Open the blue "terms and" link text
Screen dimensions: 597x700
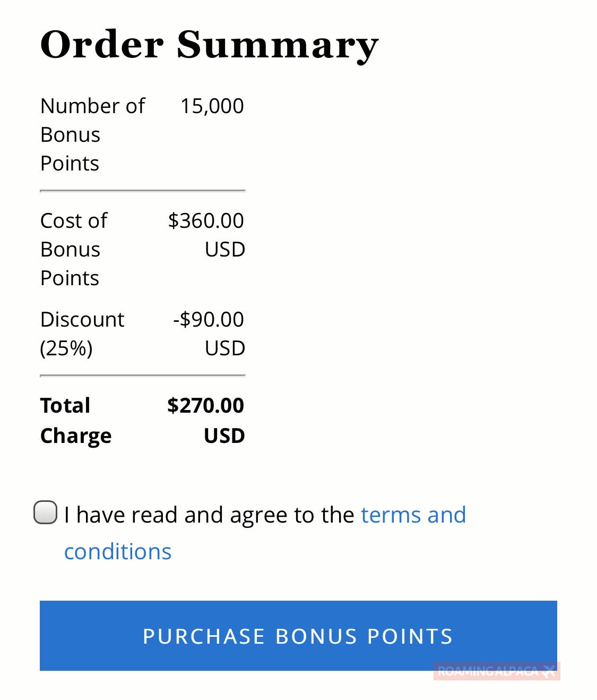pos(413,515)
